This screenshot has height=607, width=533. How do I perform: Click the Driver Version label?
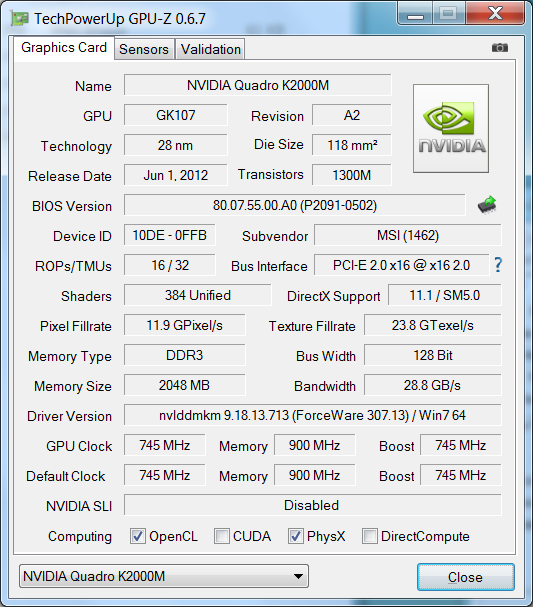[x=69, y=416]
